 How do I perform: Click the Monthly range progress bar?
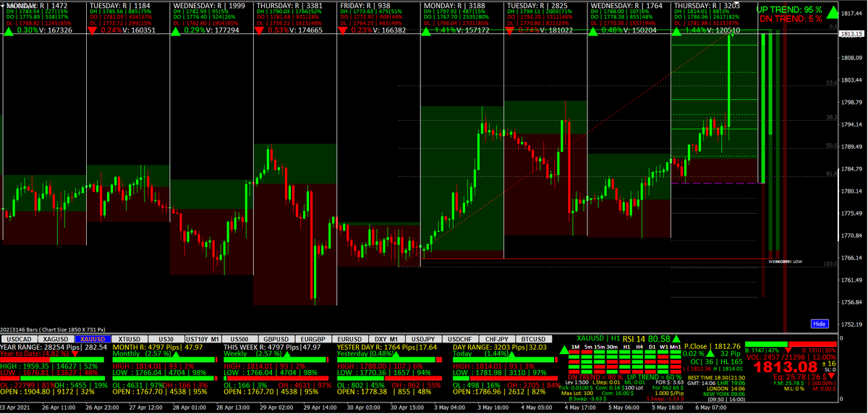(x=164, y=359)
